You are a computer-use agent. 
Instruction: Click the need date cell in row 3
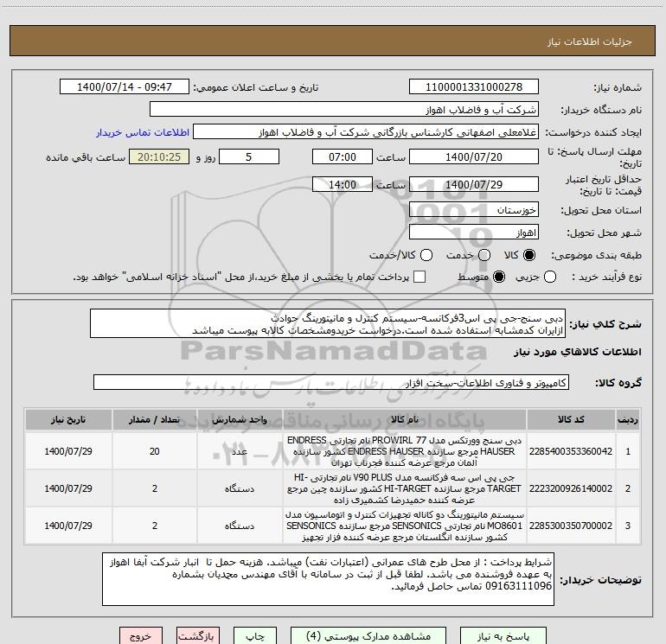[68, 526]
